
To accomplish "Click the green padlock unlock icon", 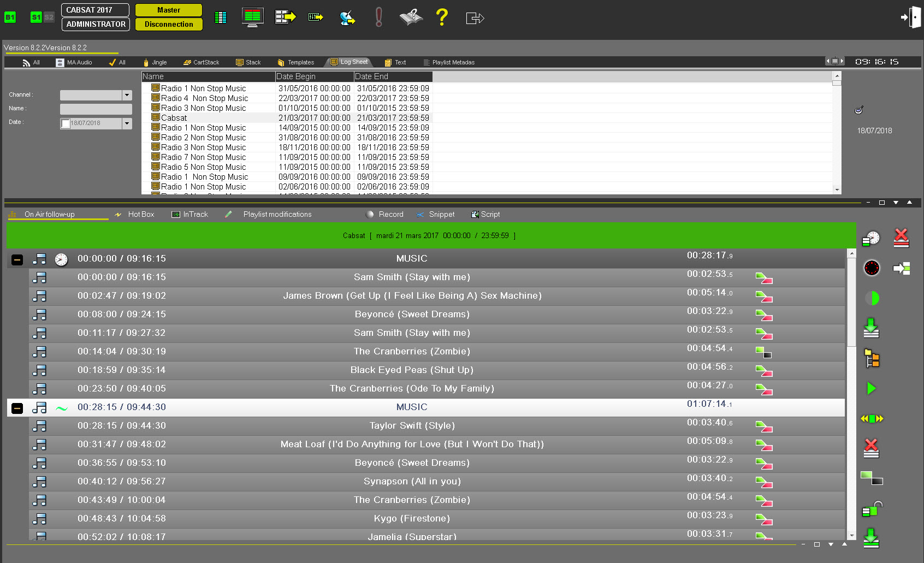I will click(x=872, y=509).
